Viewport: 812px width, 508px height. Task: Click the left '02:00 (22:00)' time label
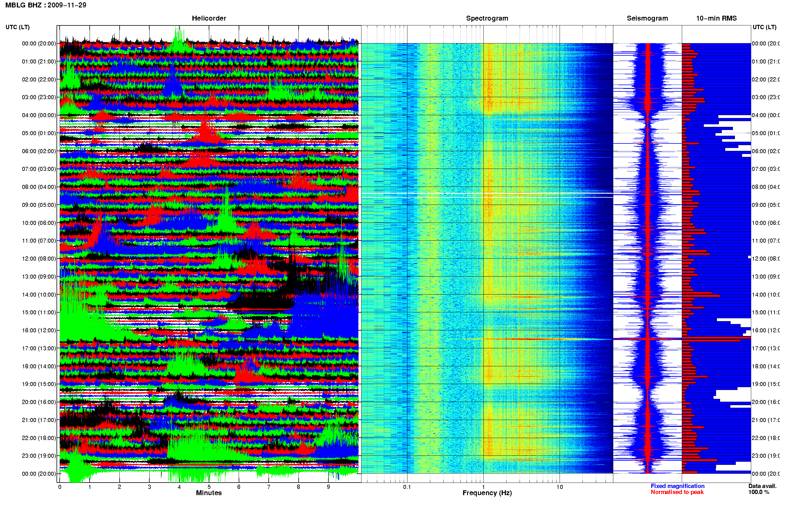[x=39, y=79]
